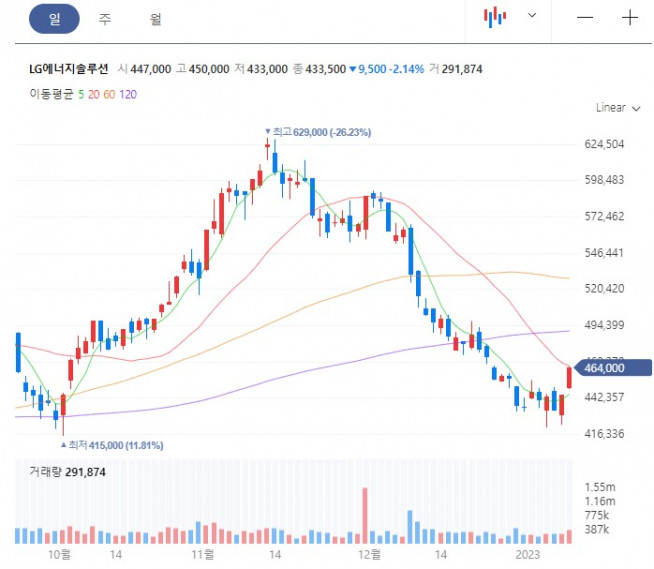The height and width of the screenshot is (569, 654).
Task: Click the blue down-triangle price change indicator
Action: click(353, 69)
